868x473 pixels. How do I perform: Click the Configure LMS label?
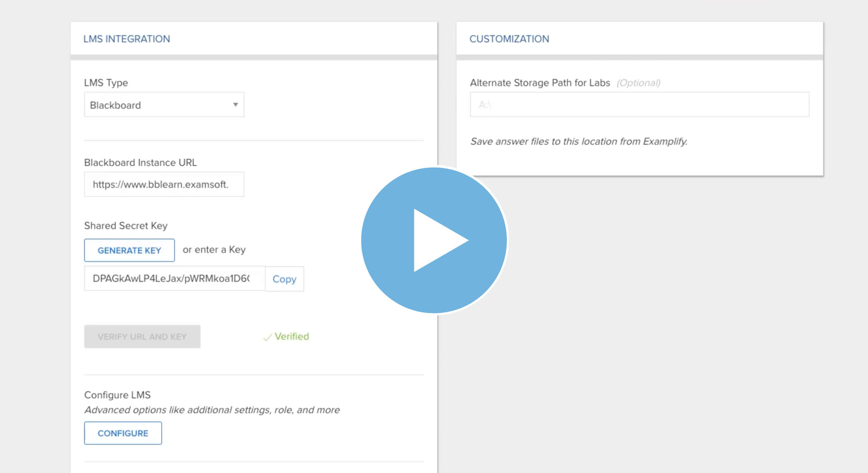117,395
